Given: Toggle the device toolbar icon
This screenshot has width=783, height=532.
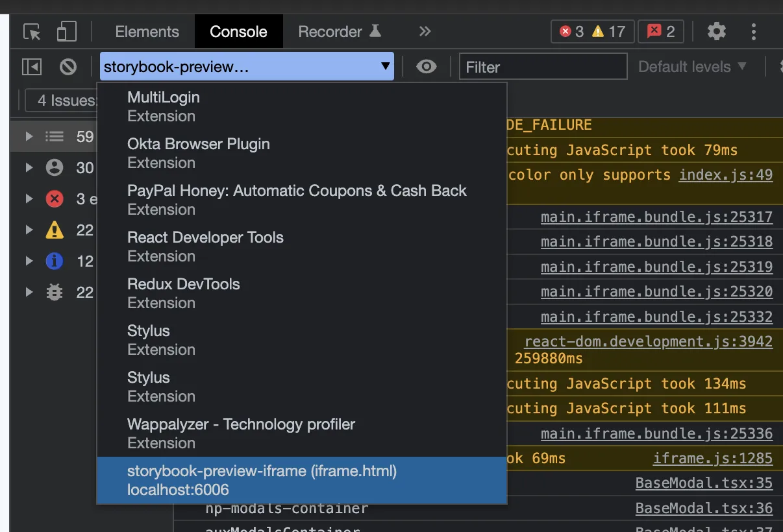Looking at the screenshot, I should (x=66, y=32).
